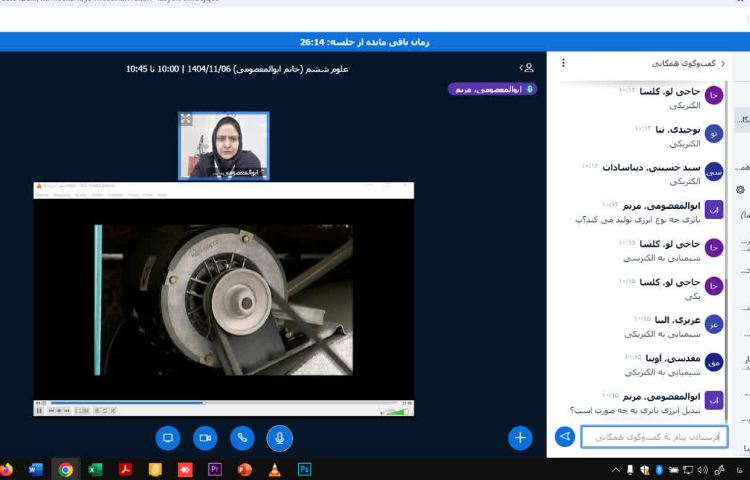Viewport: 750px width, 480px height.
Task: Open Excel from the taskbar
Action: pos(96,469)
